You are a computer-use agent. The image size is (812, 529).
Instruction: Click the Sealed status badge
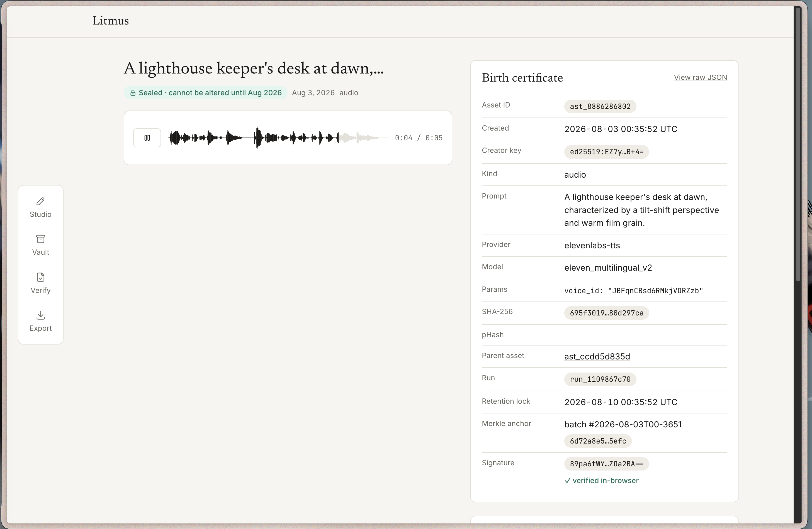(205, 93)
